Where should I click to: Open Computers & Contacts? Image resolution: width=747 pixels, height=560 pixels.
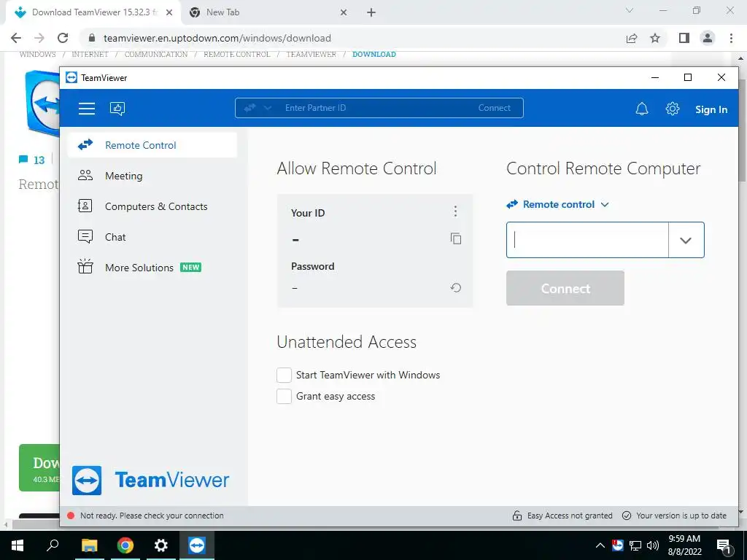click(x=152, y=206)
